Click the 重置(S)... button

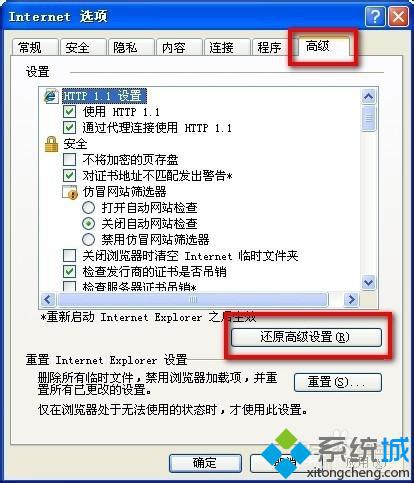coord(338,382)
